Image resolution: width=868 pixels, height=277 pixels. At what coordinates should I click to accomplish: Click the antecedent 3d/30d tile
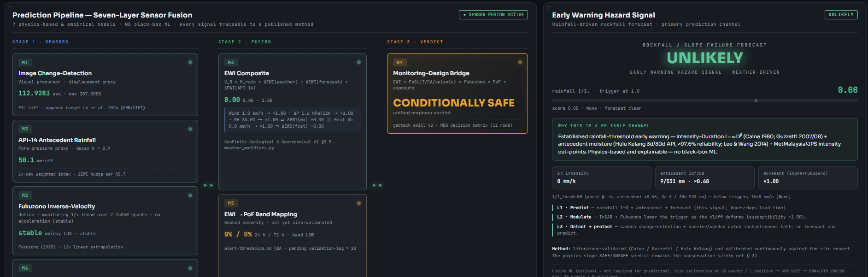coord(705,178)
